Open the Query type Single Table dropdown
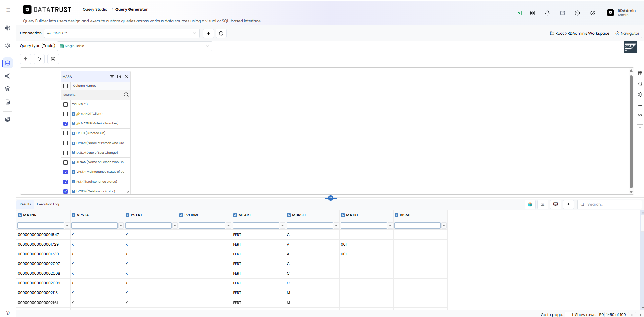This screenshot has height=317, width=644. [135, 46]
